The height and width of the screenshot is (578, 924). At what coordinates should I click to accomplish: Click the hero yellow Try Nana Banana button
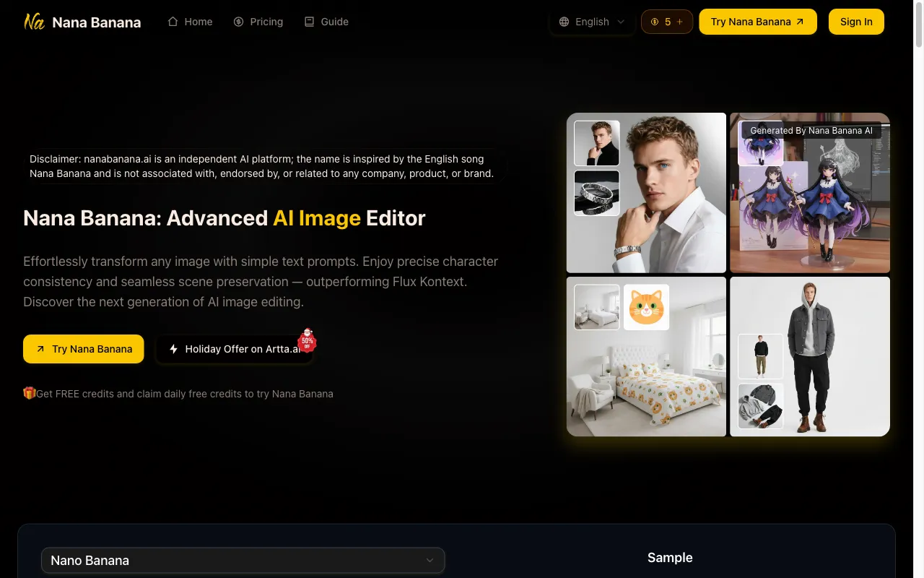click(84, 349)
